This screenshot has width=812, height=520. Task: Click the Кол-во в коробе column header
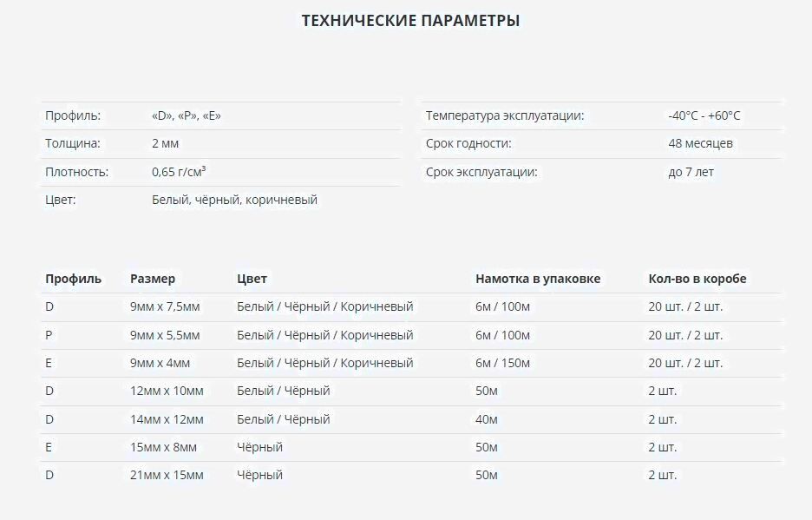point(697,279)
